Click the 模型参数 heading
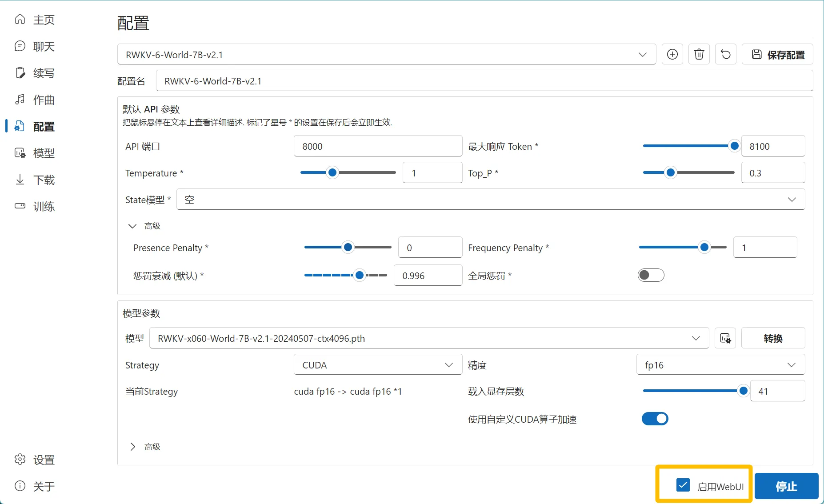This screenshot has width=824, height=504. point(141,313)
